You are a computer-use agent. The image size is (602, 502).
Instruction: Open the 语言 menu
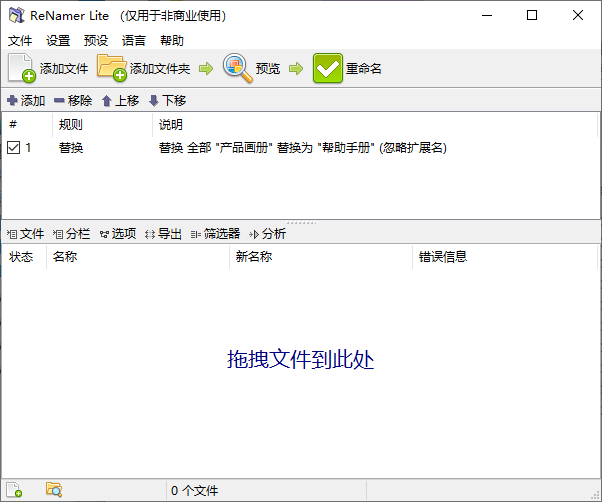point(134,40)
